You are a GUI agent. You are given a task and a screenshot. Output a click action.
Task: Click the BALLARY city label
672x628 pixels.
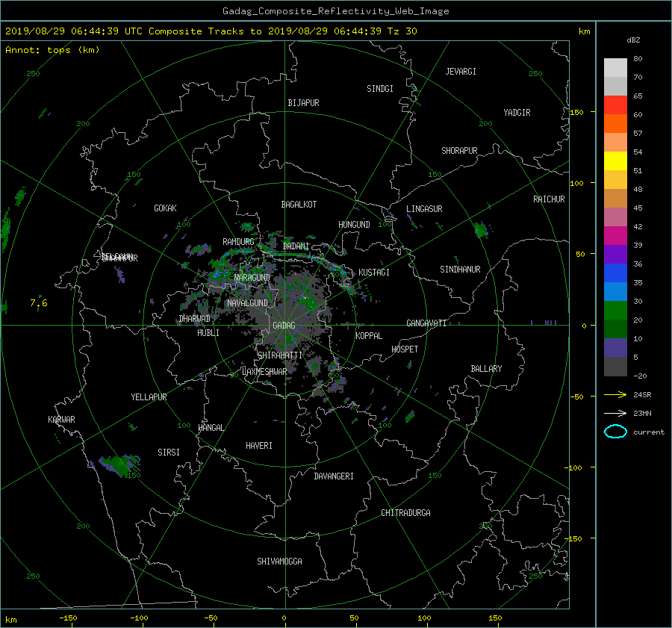click(x=486, y=369)
